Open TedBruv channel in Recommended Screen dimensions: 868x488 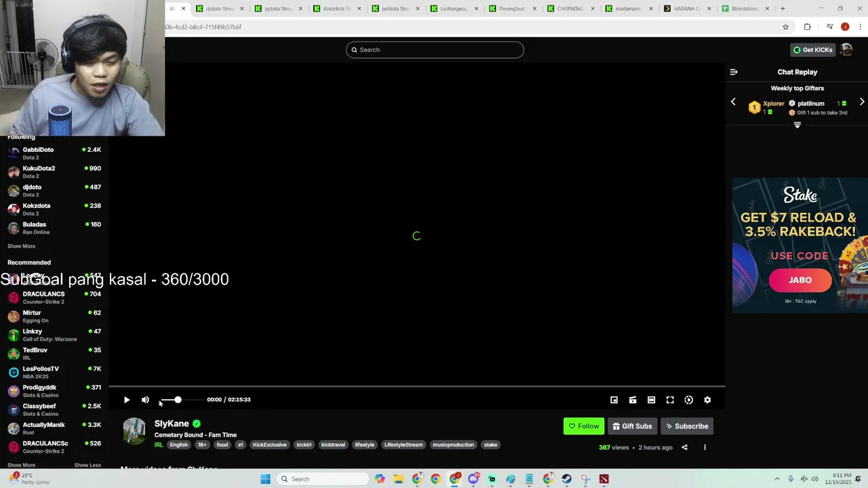pyautogui.click(x=54, y=354)
